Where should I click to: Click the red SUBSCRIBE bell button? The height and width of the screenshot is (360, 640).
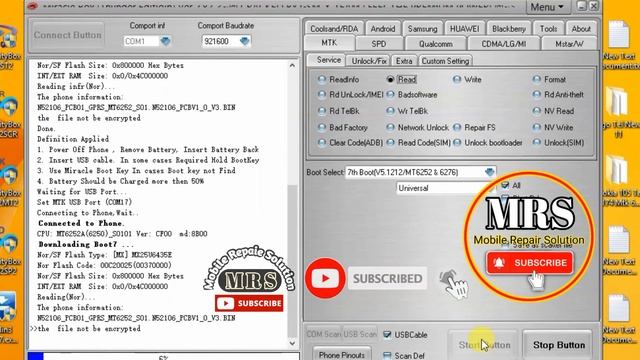click(x=529, y=262)
